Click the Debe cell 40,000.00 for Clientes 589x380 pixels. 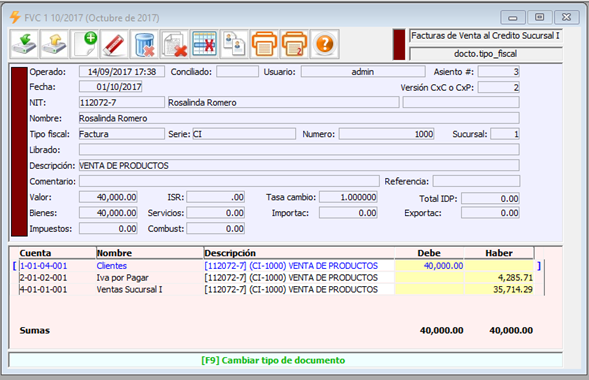click(429, 266)
